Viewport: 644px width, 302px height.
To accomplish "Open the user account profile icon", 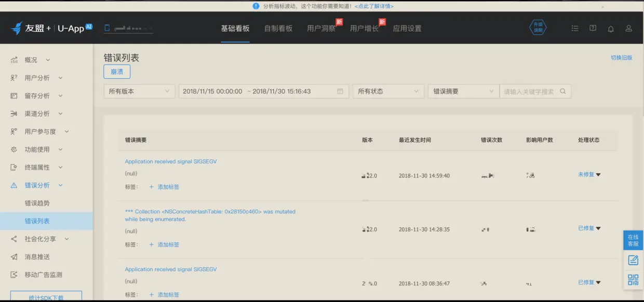I will tap(628, 29).
